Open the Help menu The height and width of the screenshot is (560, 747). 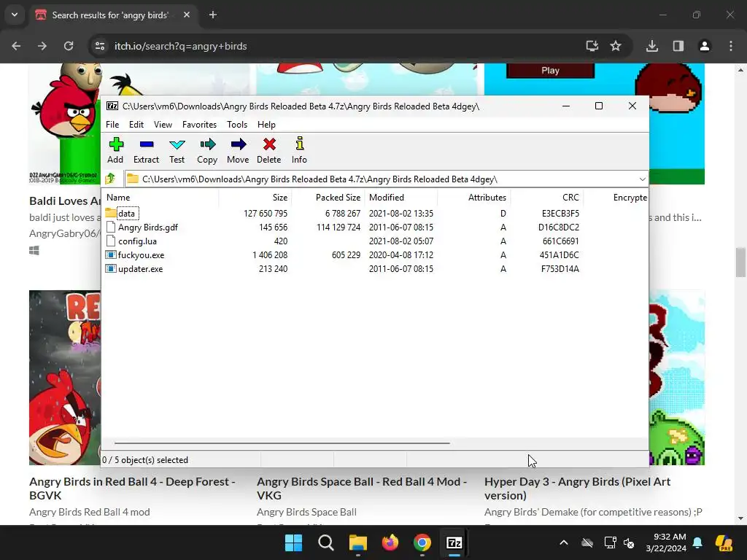[x=267, y=124]
